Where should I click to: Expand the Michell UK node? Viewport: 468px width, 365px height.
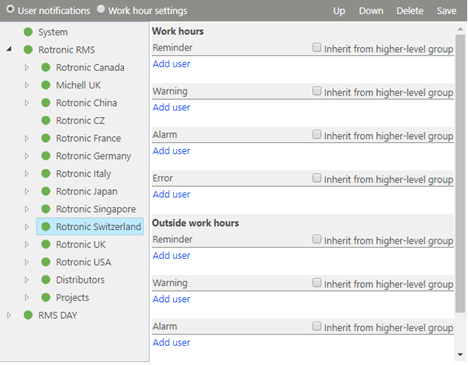(27, 85)
